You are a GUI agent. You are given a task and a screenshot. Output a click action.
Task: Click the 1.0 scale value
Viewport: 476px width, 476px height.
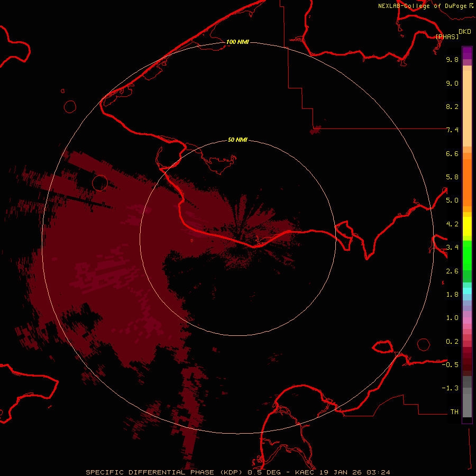coord(452,318)
